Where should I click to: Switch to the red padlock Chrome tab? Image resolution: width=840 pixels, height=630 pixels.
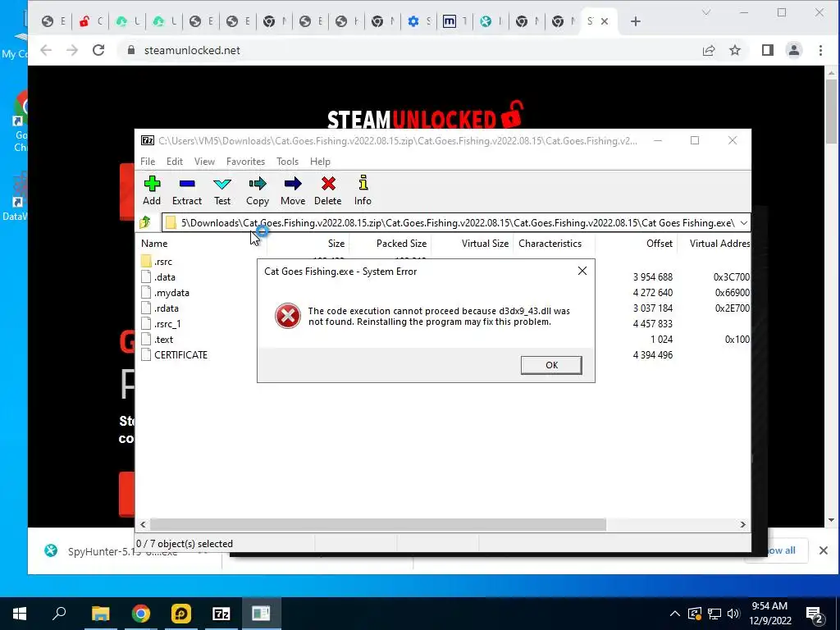click(91, 21)
